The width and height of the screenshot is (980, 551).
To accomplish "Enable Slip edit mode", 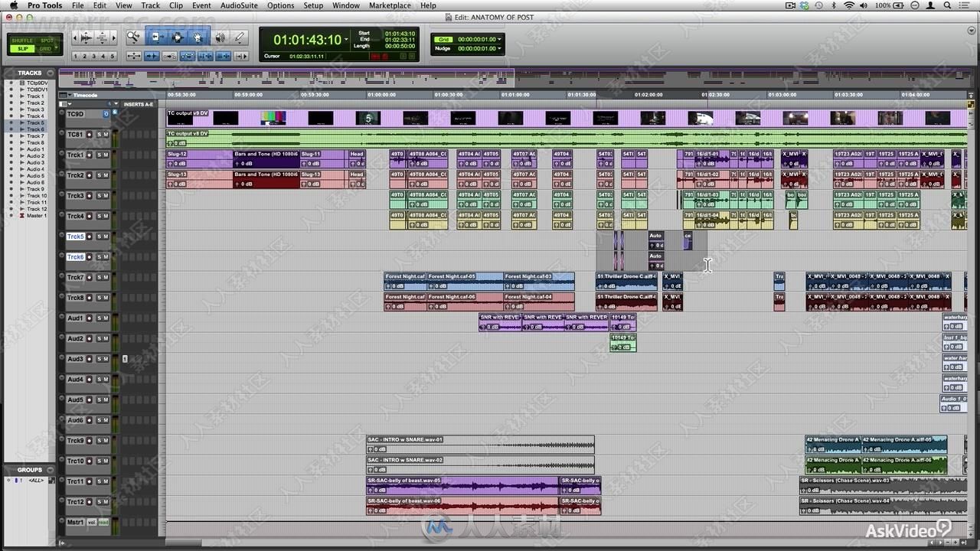I will coord(23,49).
